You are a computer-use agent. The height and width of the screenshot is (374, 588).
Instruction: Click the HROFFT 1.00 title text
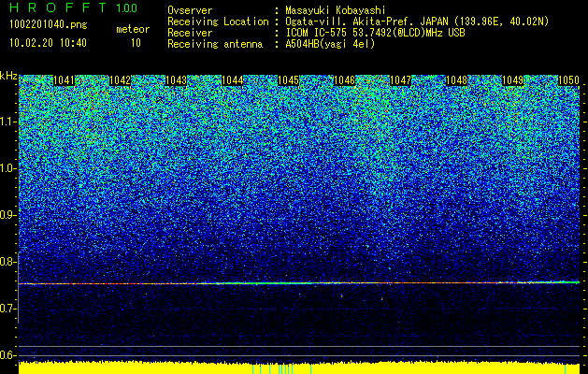coord(73,7)
